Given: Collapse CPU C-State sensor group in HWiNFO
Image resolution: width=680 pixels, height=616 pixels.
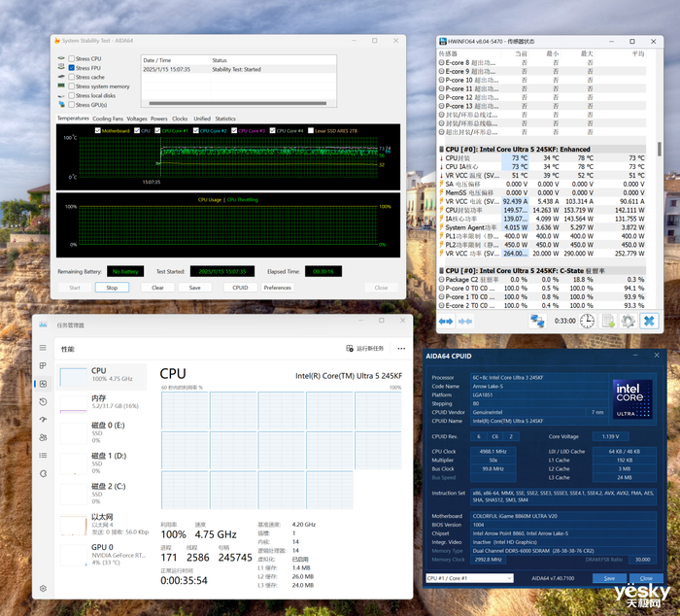Looking at the screenshot, I should point(441,271).
